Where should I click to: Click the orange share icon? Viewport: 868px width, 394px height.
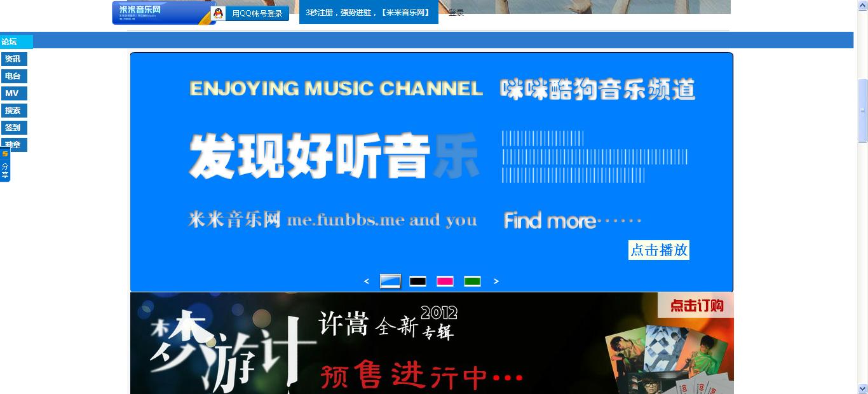(x=5, y=154)
